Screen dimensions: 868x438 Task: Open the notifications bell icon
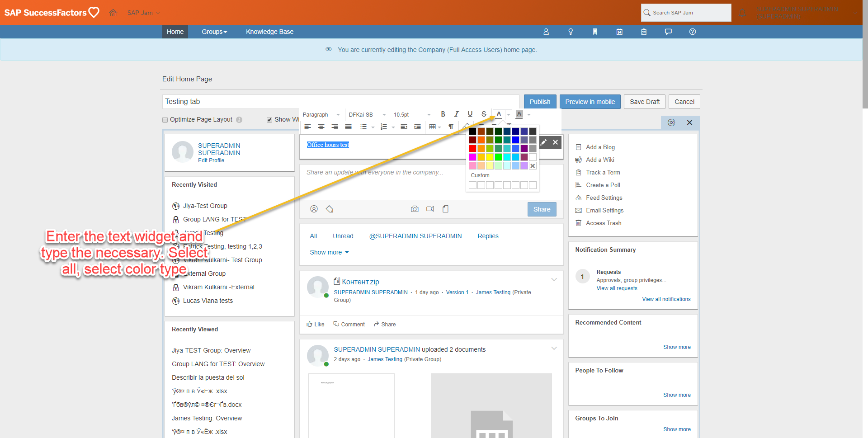(x=742, y=13)
